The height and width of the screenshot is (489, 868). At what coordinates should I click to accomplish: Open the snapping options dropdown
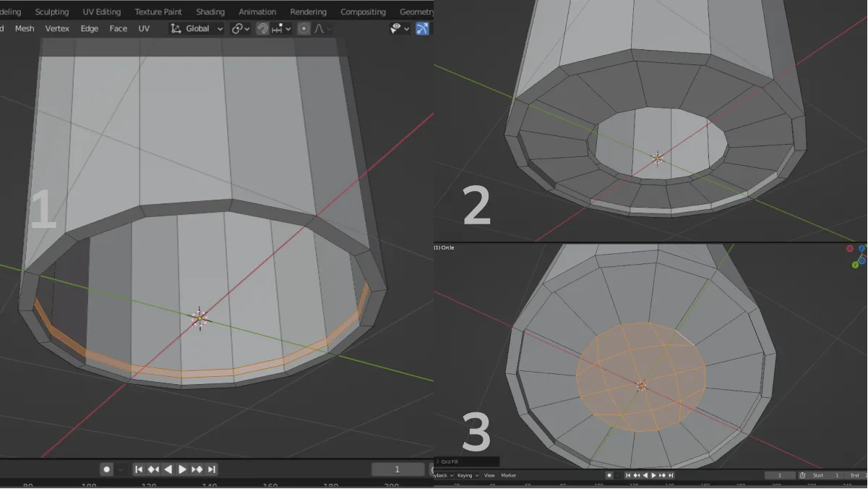click(282, 28)
